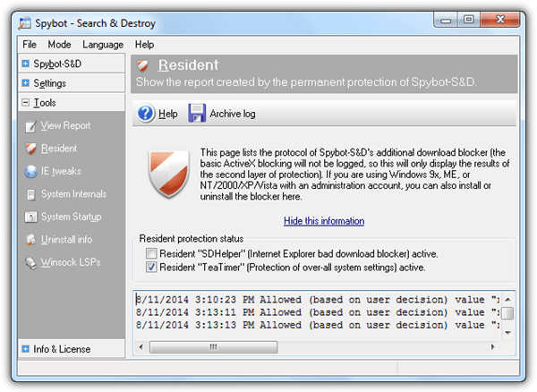Select Resident in Tools list
537x392 pixels.
(x=59, y=149)
